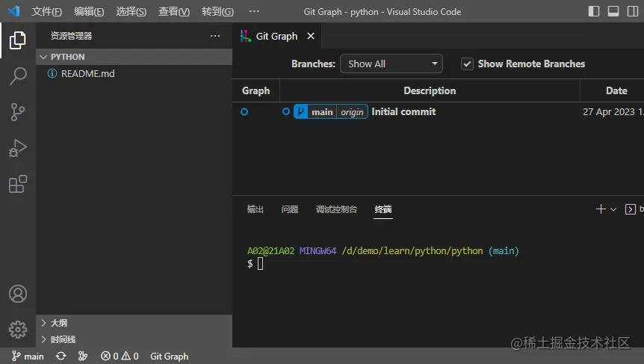This screenshot has height=364, width=644.
Task: Click the main branch indicator in status bar
Action: (28, 356)
